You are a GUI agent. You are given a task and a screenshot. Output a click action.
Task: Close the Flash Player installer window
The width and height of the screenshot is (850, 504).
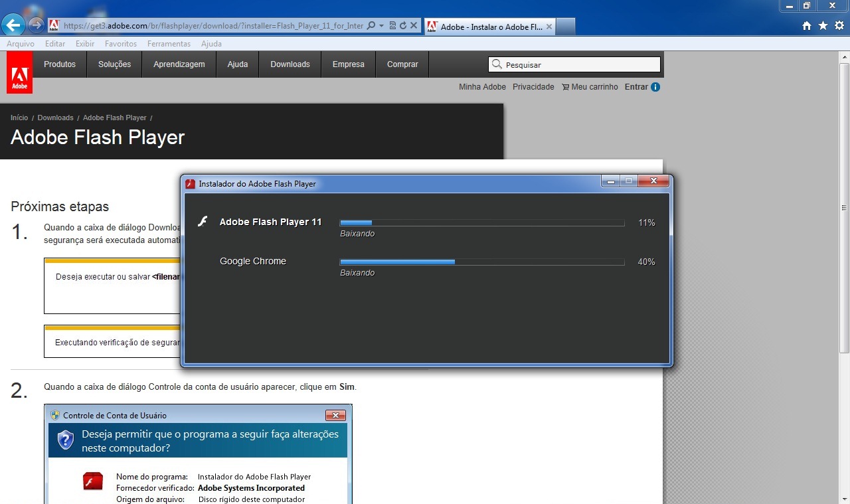[653, 181]
